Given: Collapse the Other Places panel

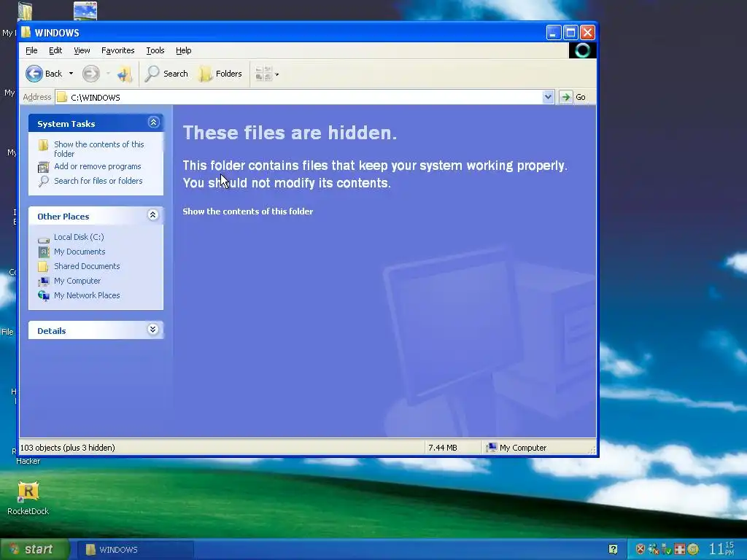Looking at the screenshot, I should pyautogui.click(x=153, y=215).
